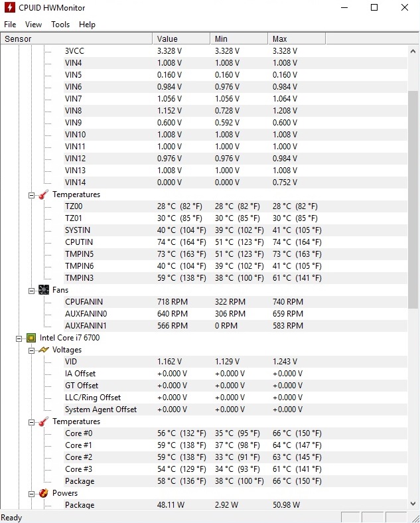The height and width of the screenshot is (523, 420).
Task: Collapse the Fans group
Action: pos(31,291)
